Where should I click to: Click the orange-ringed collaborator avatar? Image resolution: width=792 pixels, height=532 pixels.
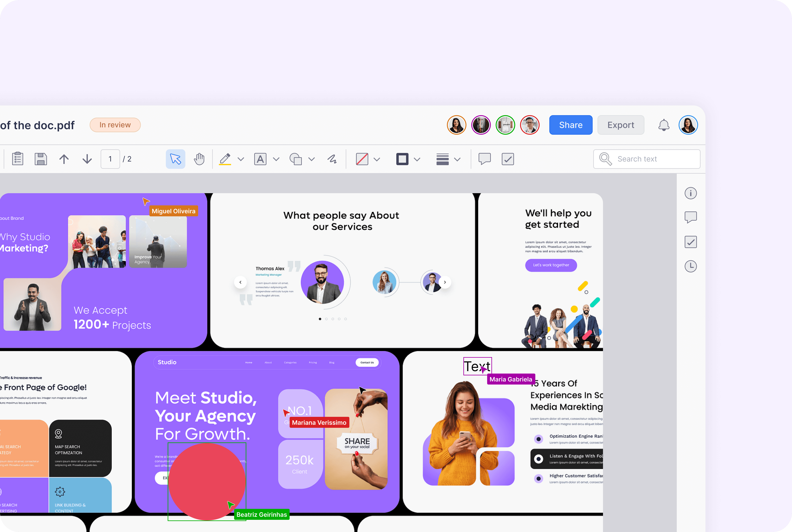click(457, 125)
